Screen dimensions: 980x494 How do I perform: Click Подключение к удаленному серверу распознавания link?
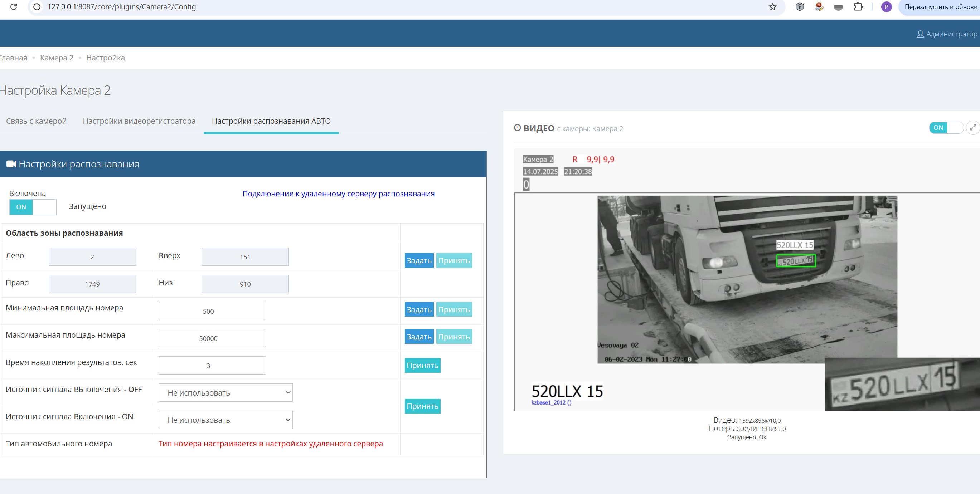tap(338, 194)
